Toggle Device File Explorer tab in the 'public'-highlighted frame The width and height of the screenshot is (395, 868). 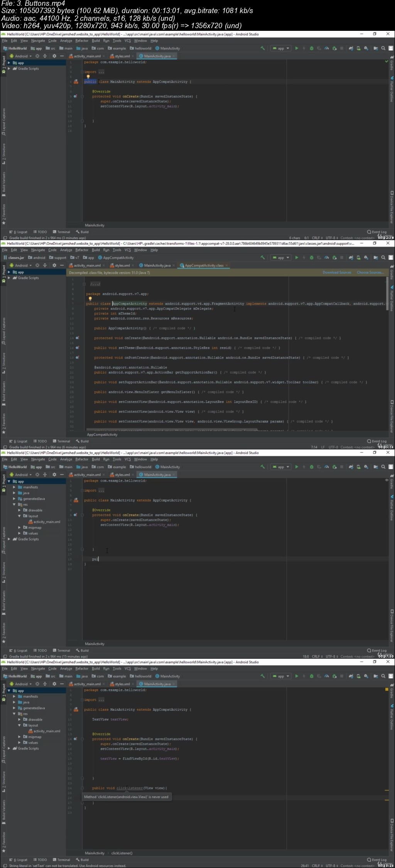pyautogui.click(x=391, y=207)
